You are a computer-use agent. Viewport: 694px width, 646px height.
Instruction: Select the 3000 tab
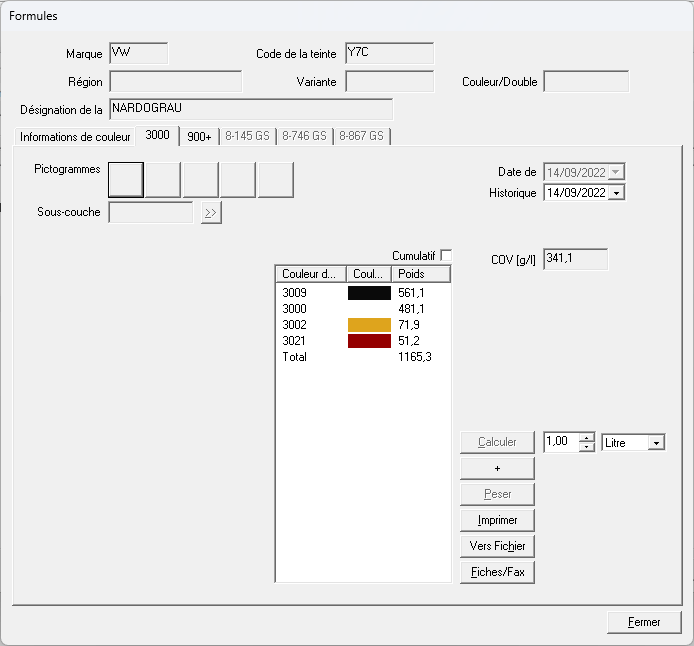pyautogui.click(x=158, y=135)
